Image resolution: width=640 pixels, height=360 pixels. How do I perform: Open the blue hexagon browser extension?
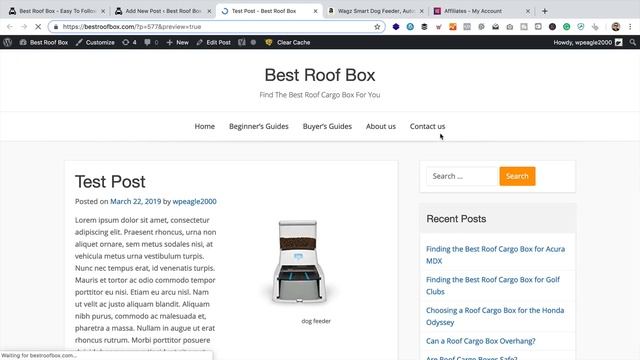coord(396,27)
